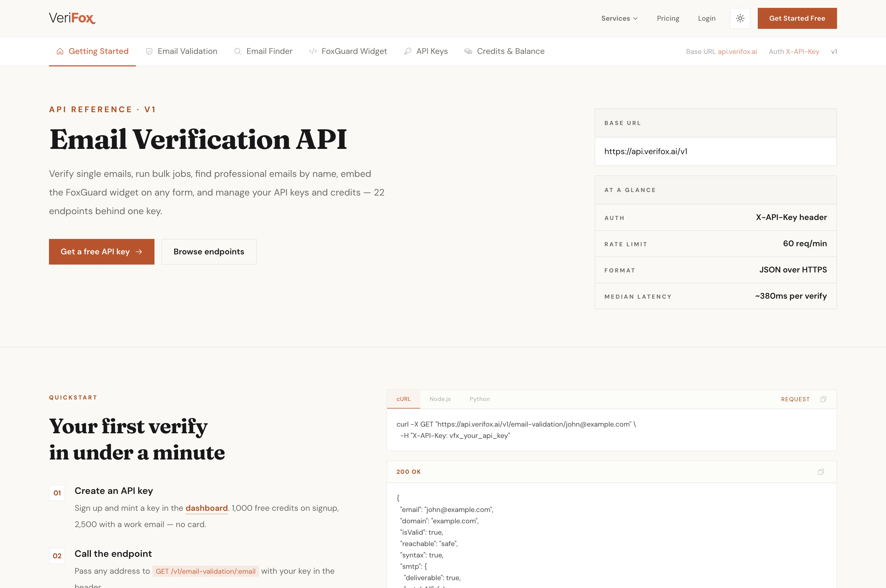Click the X-API-Key header value

tap(791, 217)
